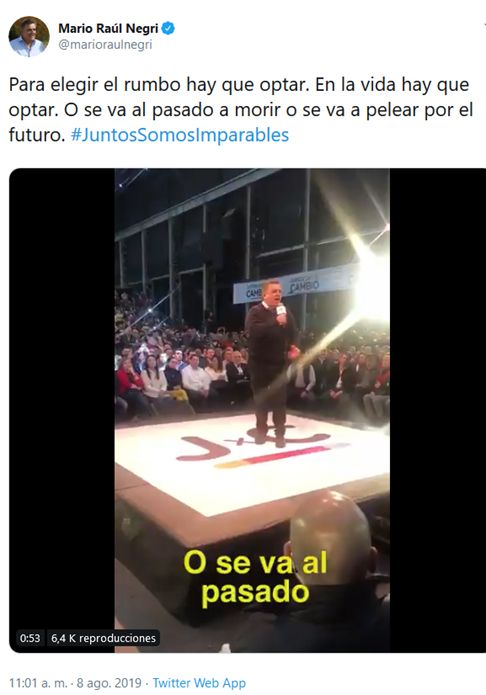
Task: Click the left black letterbox of the video
Action: [x=62, y=410]
